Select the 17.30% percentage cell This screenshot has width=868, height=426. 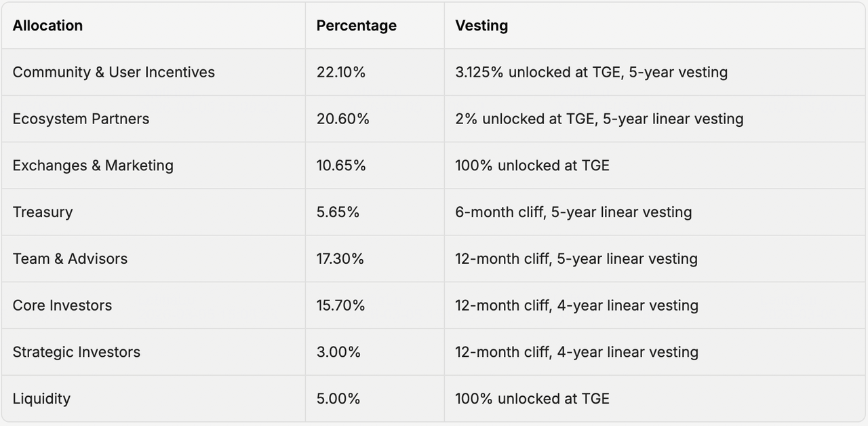(x=340, y=258)
